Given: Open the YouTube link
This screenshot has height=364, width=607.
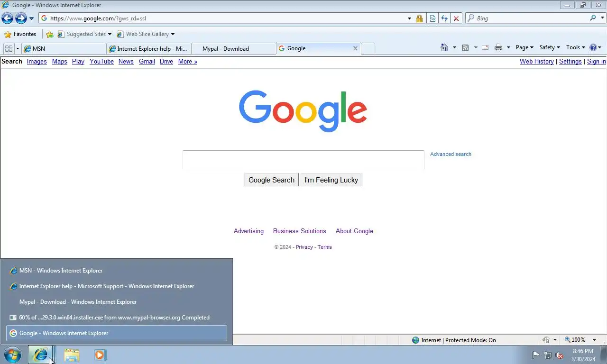Looking at the screenshot, I should pos(101,61).
